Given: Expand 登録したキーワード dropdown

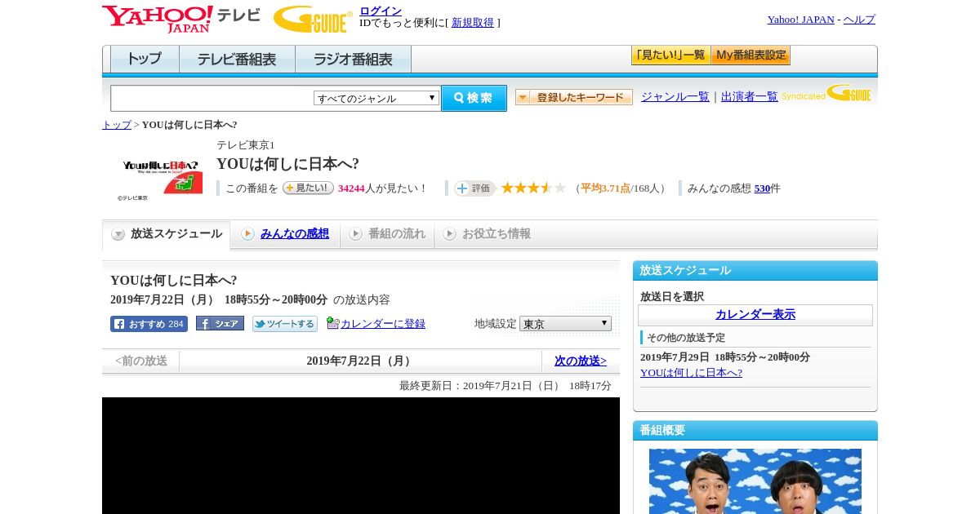Looking at the screenshot, I should [573, 97].
